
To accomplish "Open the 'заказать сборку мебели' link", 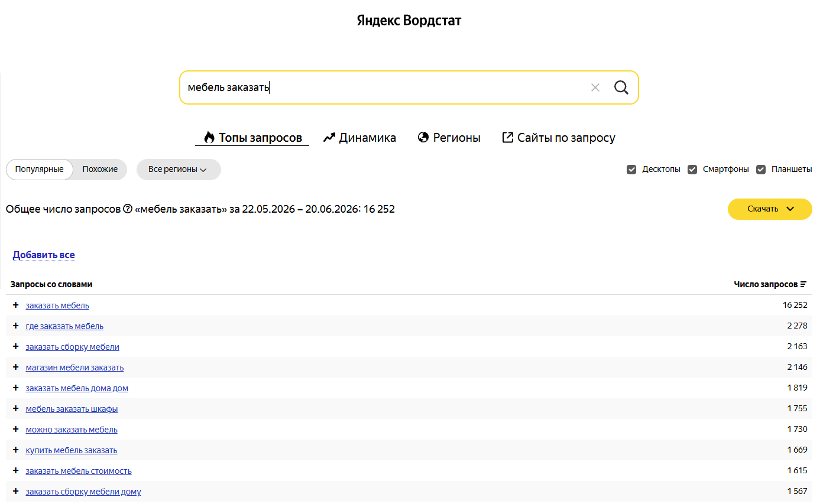I will tap(72, 347).
